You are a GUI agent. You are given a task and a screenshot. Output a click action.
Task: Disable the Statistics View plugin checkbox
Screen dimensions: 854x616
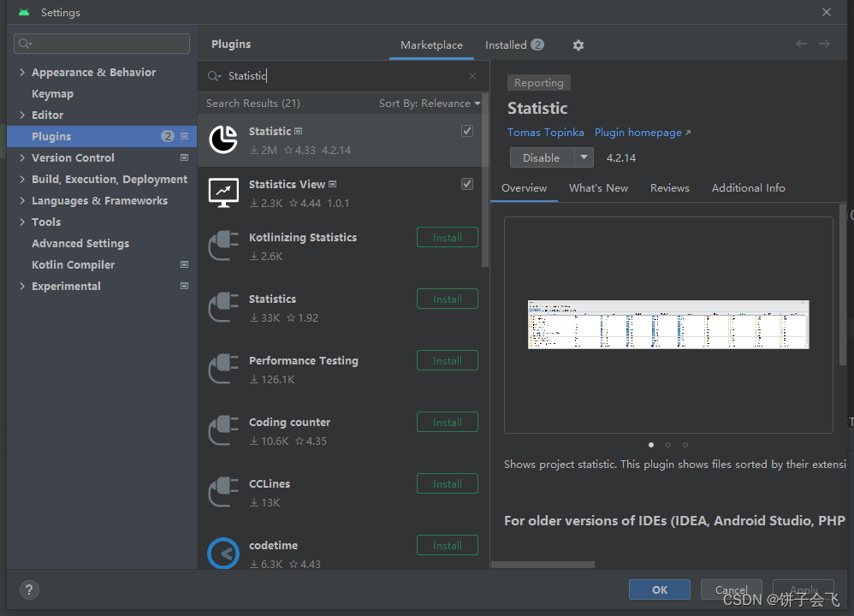(466, 183)
